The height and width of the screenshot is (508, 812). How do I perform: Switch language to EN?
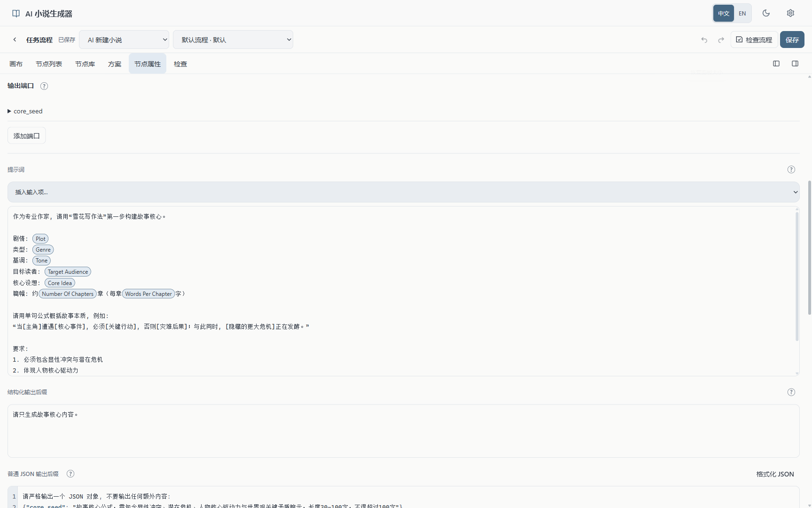click(x=742, y=13)
